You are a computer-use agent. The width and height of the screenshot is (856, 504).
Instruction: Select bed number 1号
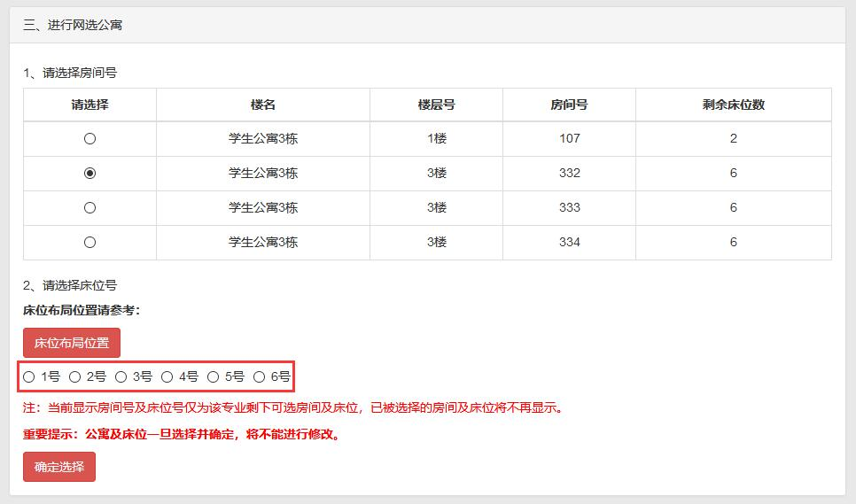(29, 377)
